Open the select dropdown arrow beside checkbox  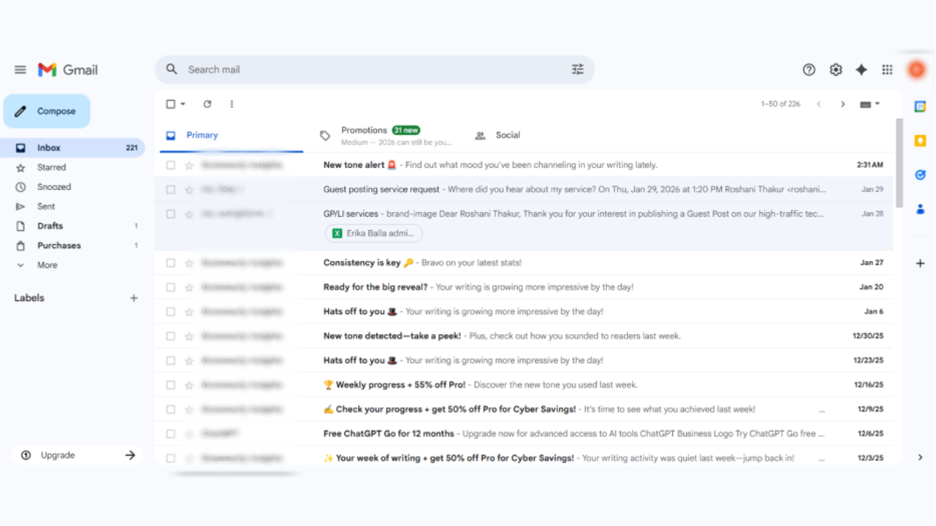coord(183,104)
